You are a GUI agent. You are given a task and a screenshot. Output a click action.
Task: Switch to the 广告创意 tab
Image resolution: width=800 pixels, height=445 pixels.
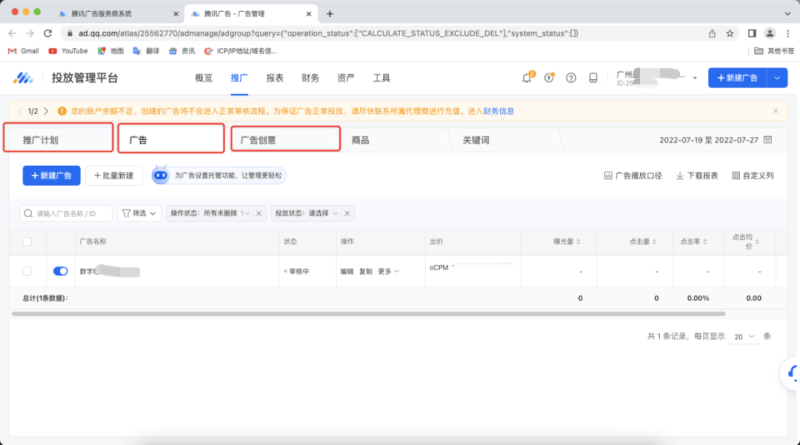(x=285, y=141)
